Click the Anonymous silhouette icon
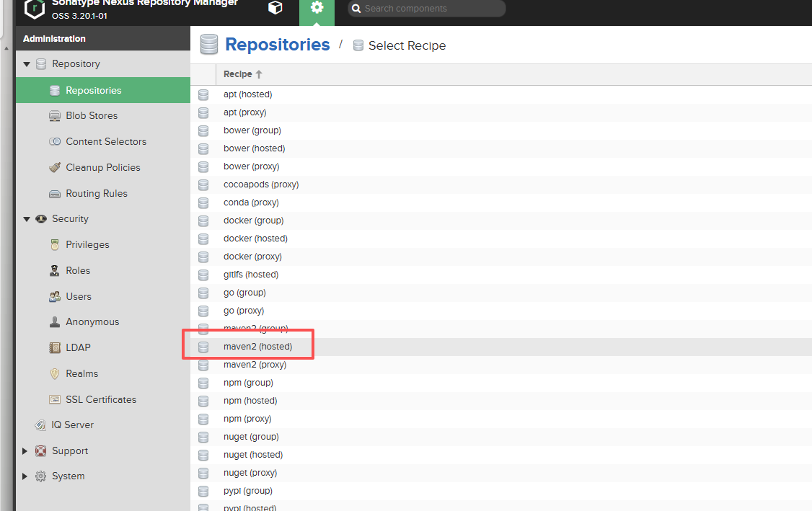Image resolution: width=812 pixels, height=511 pixels. coord(54,322)
